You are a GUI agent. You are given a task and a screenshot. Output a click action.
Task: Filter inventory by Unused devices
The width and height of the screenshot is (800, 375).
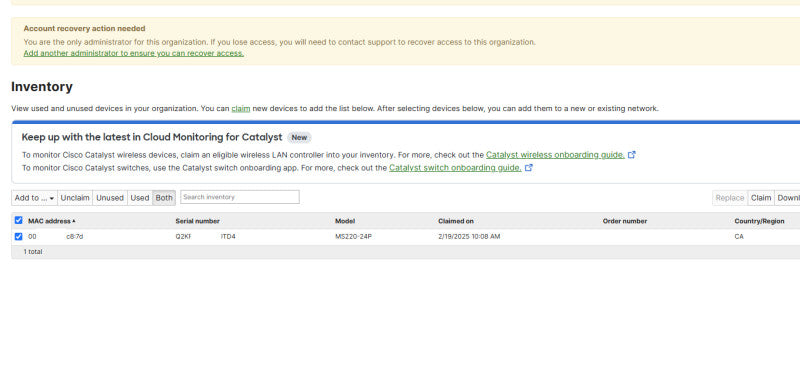[x=110, y=198]
